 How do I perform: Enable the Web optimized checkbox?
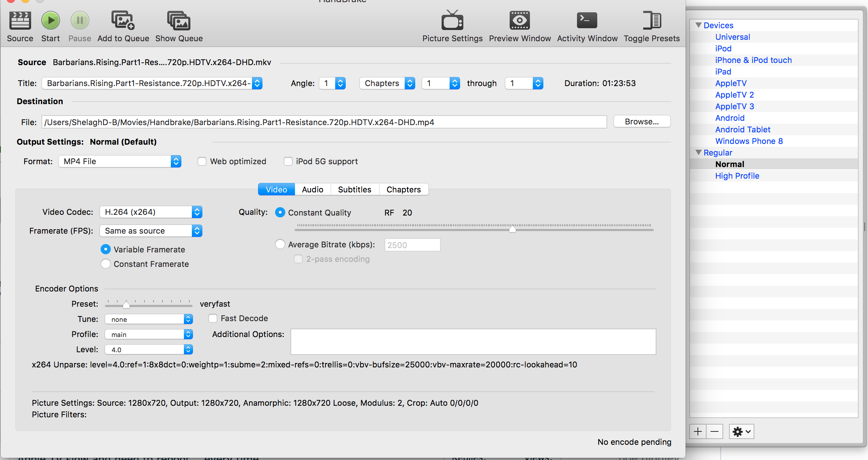click(x=202, y=161)
